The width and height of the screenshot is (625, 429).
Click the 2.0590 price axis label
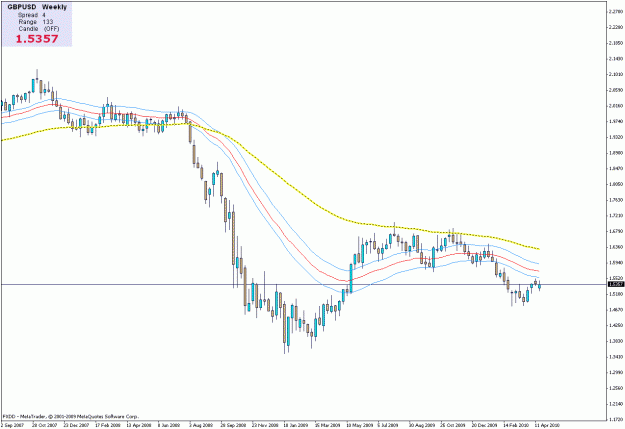pyautogui.click(x=616, y=90)
